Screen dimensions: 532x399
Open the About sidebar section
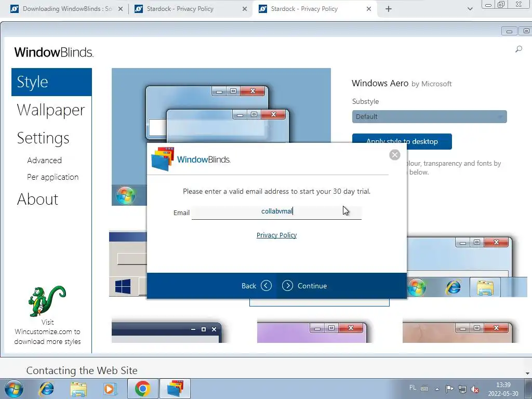pos(37,199)
